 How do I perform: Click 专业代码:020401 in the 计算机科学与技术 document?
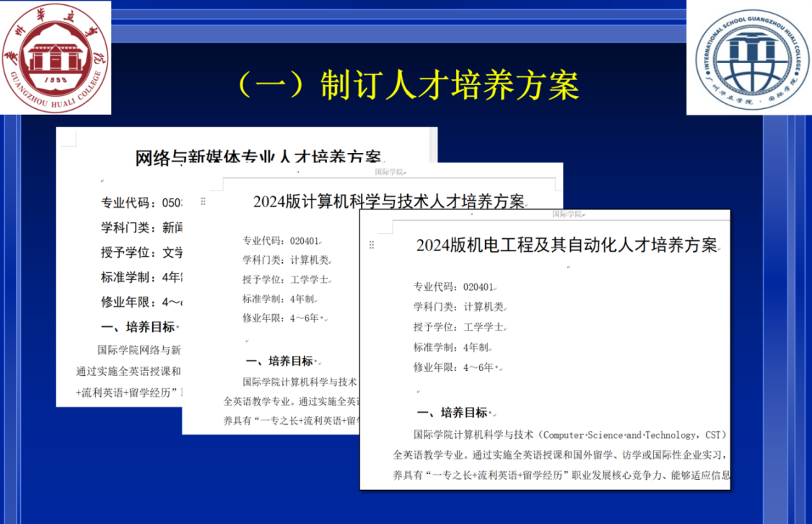pyautogui.click(x=281, y=241)
